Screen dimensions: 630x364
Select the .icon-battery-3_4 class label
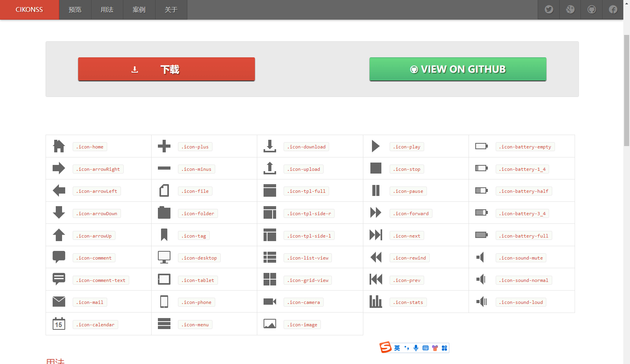point(522,214)
